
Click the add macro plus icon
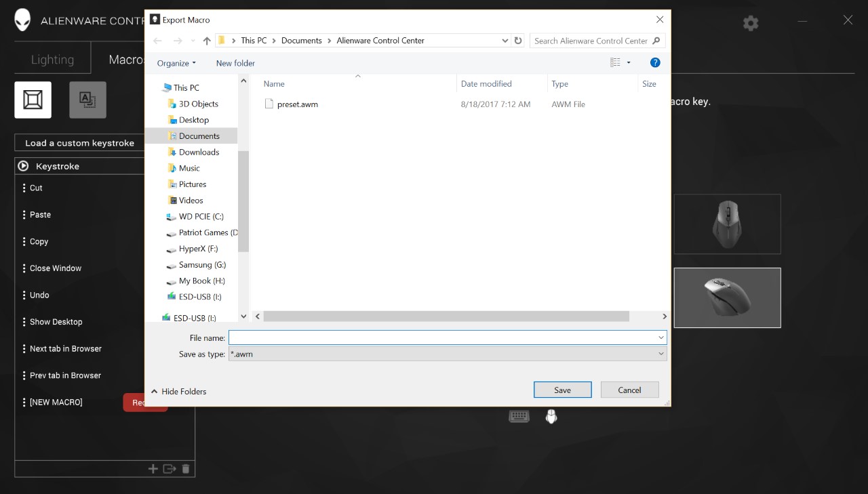pos(153,468)
